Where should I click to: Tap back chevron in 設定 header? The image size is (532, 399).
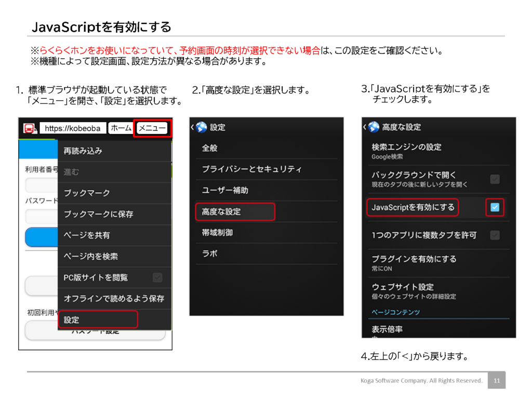point(192,127)
